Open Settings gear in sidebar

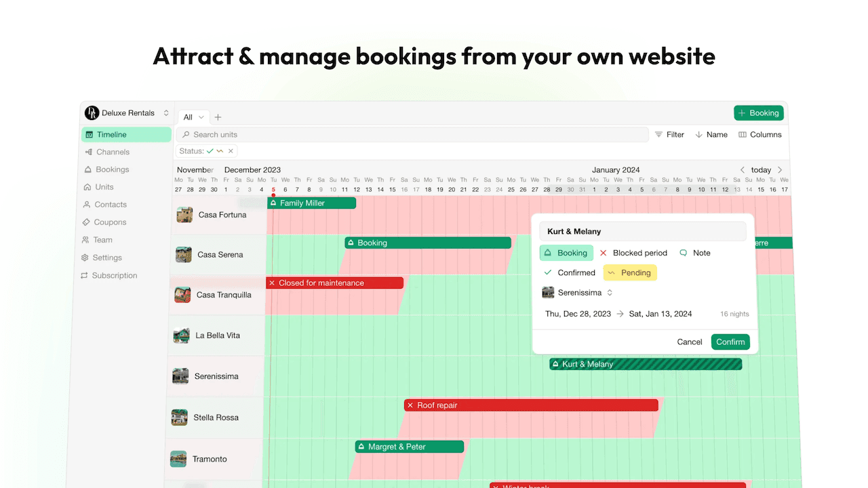coord(85,258)
